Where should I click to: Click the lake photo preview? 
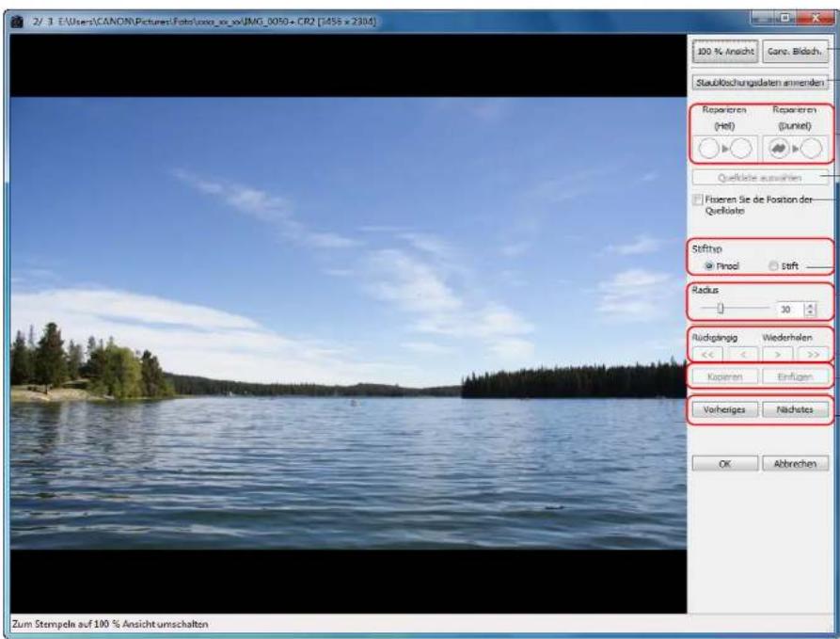(348, 323)
